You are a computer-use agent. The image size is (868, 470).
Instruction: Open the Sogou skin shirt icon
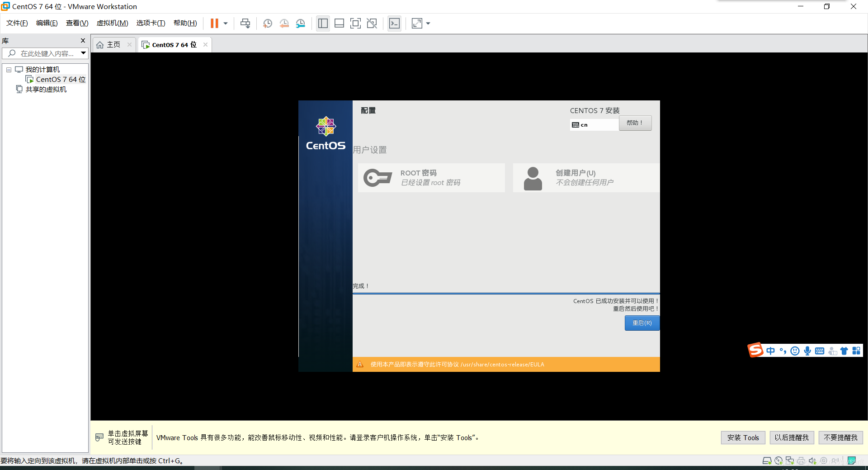click(844, 351)
